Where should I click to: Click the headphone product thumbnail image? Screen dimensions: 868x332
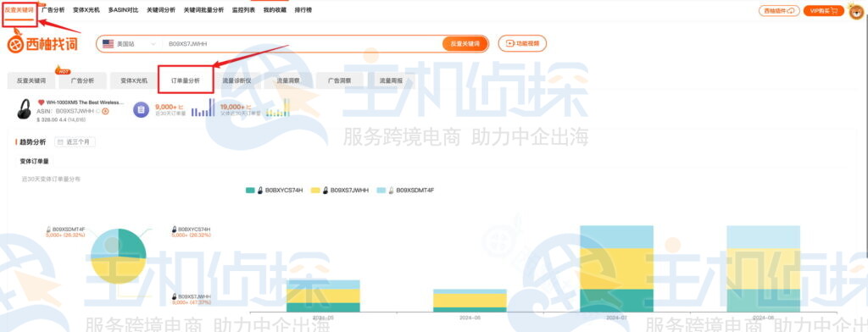click(25, 109)
